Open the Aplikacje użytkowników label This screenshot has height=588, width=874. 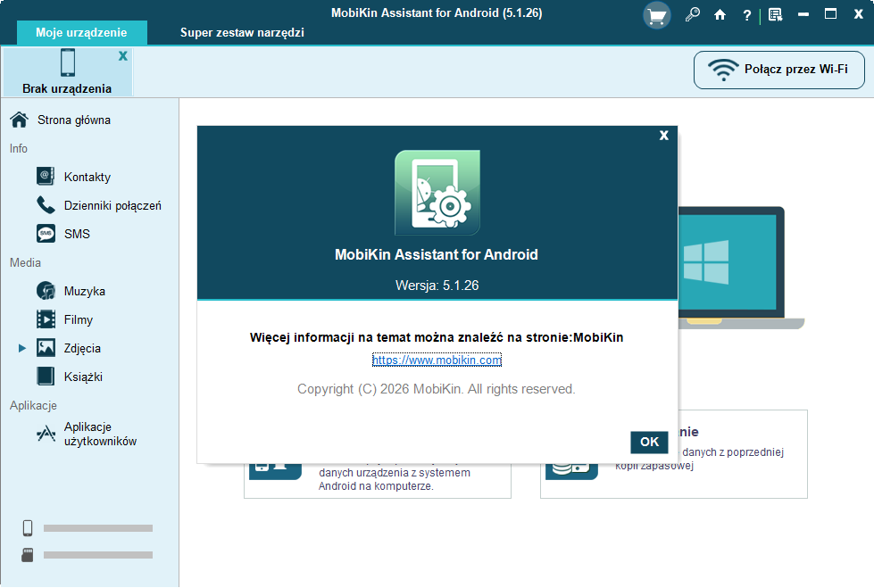click(x=100, y=434)
